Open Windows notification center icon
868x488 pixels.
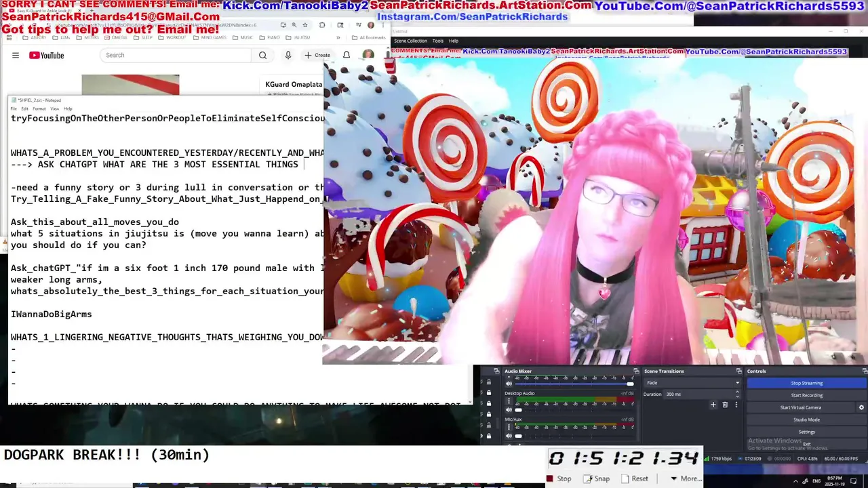coord(853,481)
